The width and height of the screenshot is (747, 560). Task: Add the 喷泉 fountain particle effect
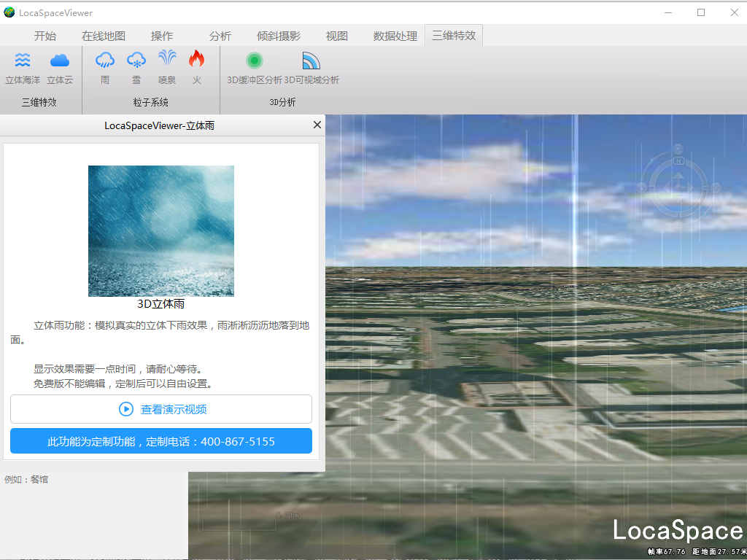167,69
